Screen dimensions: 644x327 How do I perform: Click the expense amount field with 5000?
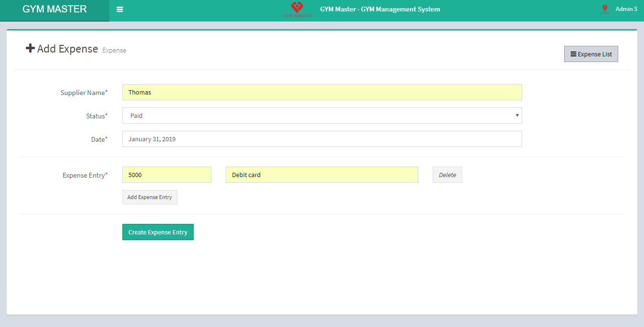click(x=166, y=175)
